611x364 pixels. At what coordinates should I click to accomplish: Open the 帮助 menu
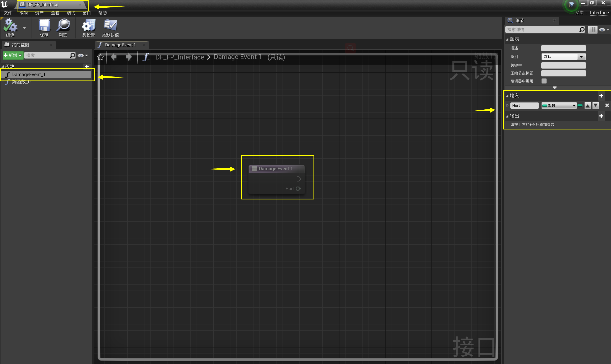coord(102,13)
